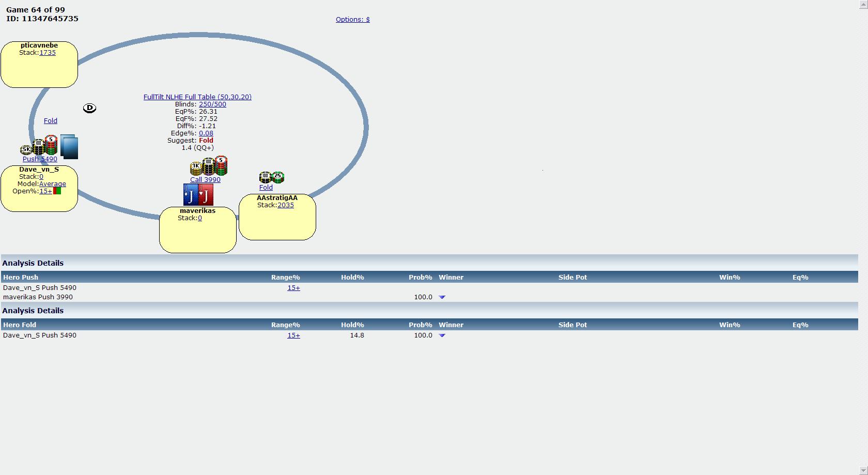
Task: Click maverikas's call chip stack
Action: pos(209,166)
